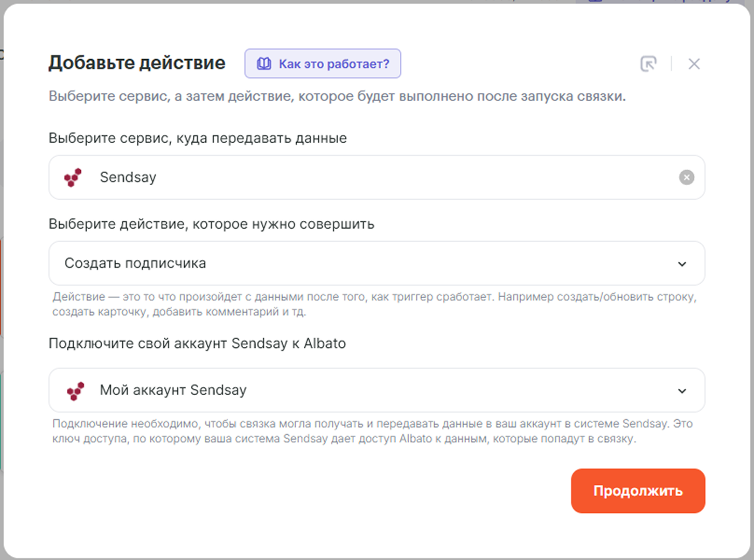Viewport: 754px width, 560px height.
Task: Click the 'Выберите действие, которое нужно совершить' label
Action: (x=211, y=224)
